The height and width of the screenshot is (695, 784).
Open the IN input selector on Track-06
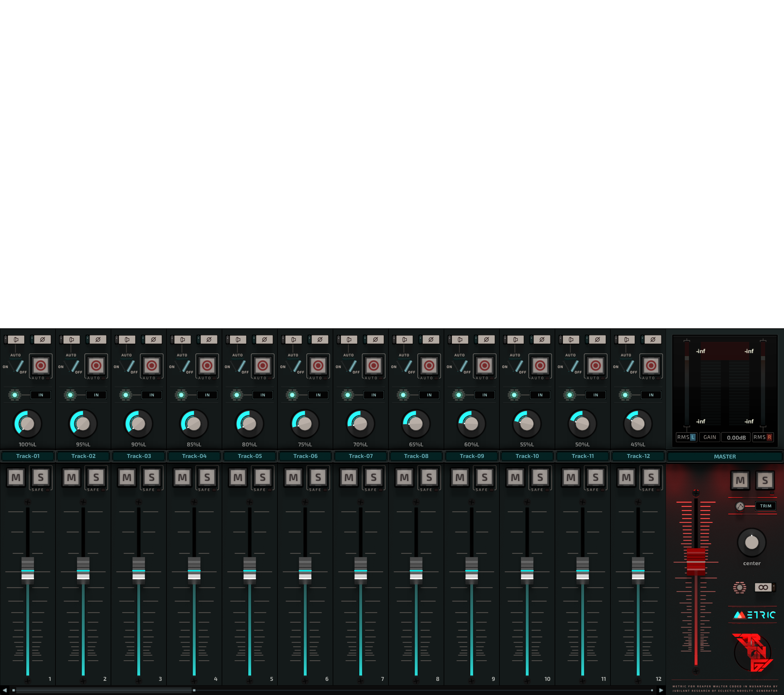tap(318, 395)
